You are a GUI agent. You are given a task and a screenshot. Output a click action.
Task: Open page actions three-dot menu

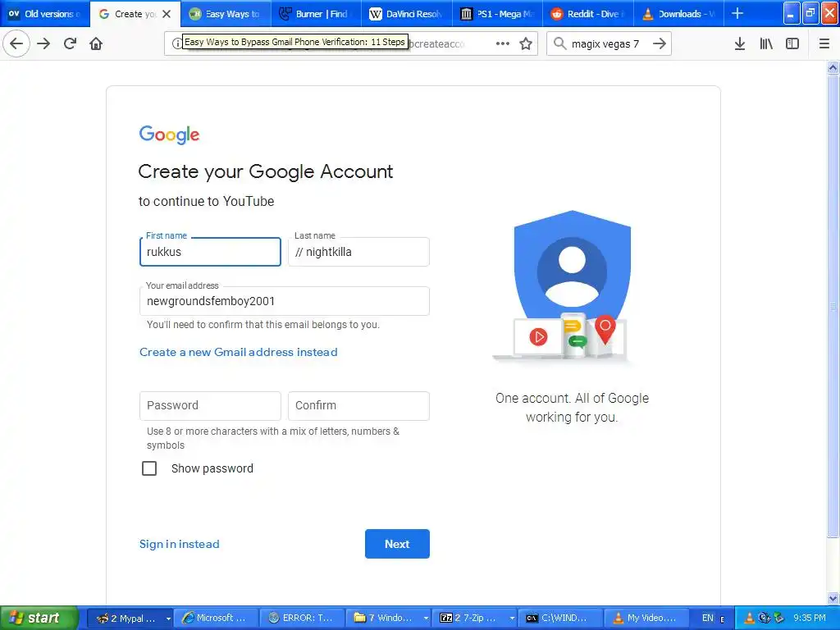coord(503,43)
